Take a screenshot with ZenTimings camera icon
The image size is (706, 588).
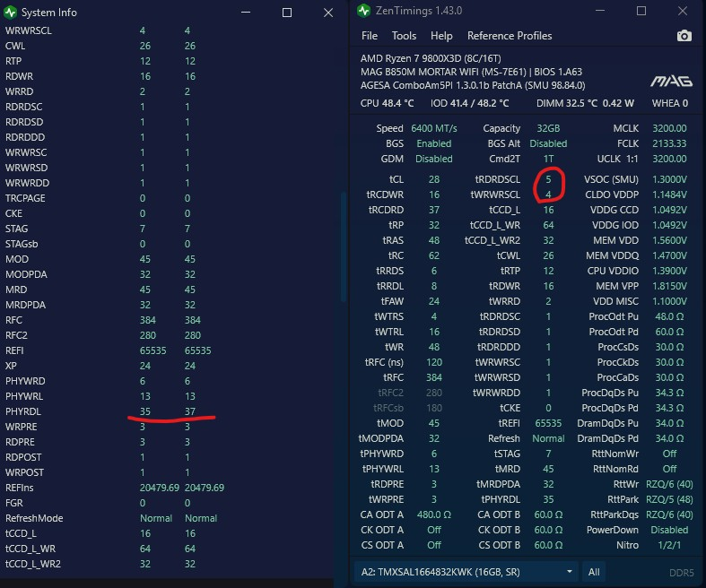point(684,36)
